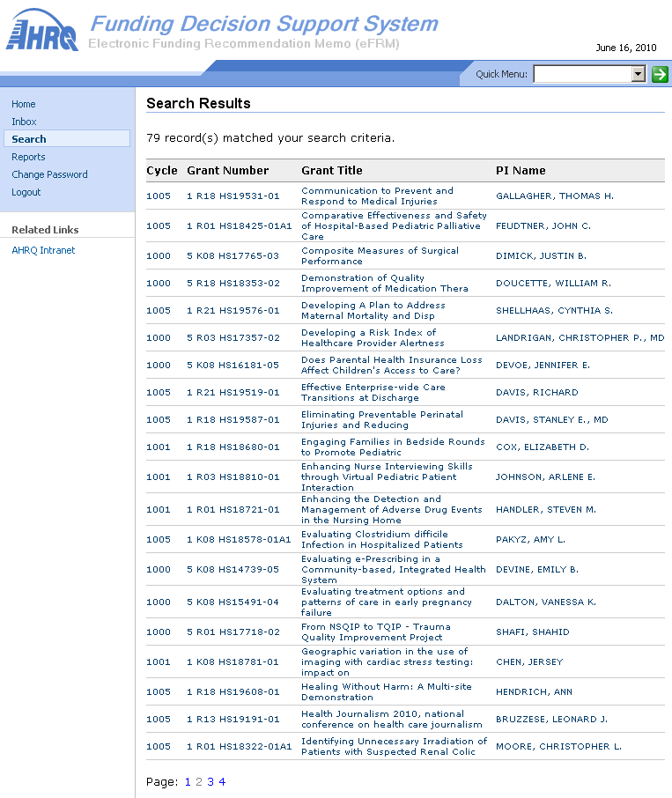Click PI name DAVIS, RICHARD
The height and width of the screenshot is (798, 672).
tap(536, 393)
